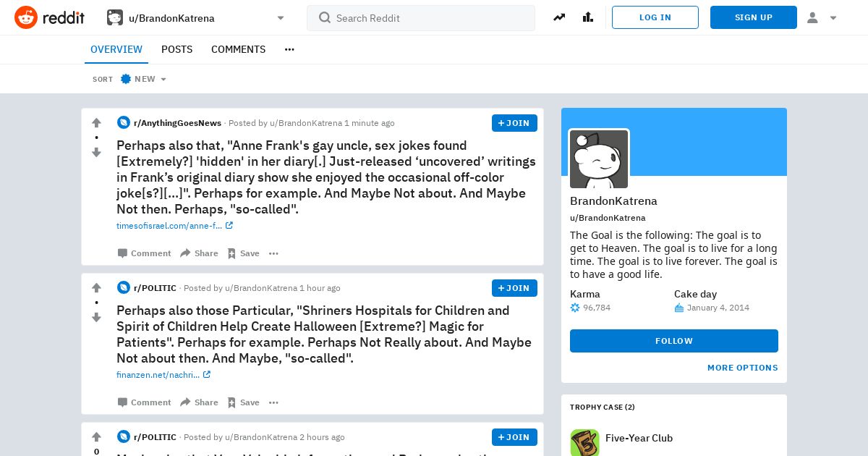
Task: Open the Sort New dropdown
Action: (143, 79)
